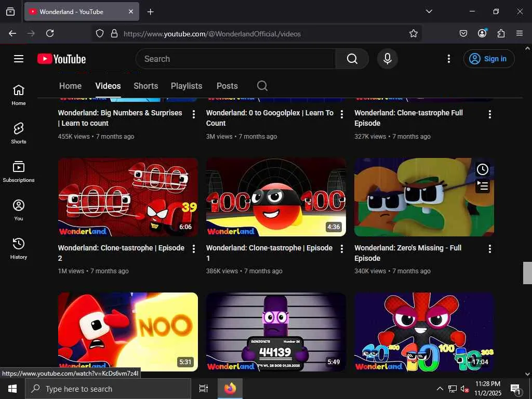Click Watch Later clock on Zero's Missing thumbnail

point(482,169)
